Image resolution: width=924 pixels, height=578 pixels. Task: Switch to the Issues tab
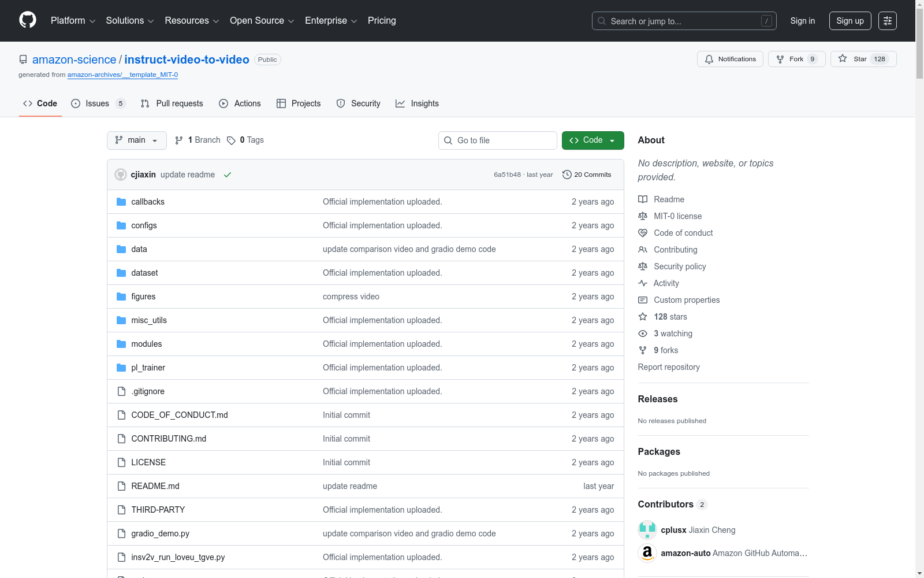point(98,103)
